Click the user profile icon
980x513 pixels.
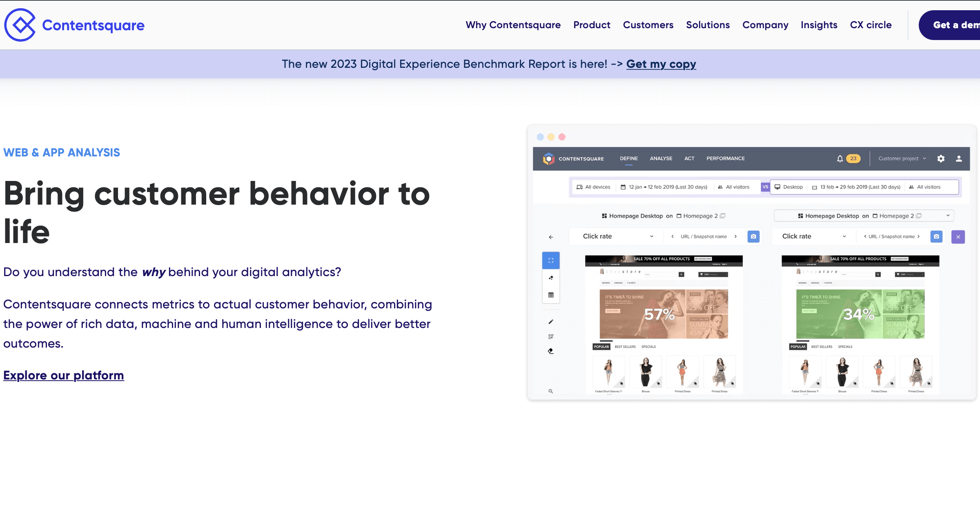(x=959, y=159)
